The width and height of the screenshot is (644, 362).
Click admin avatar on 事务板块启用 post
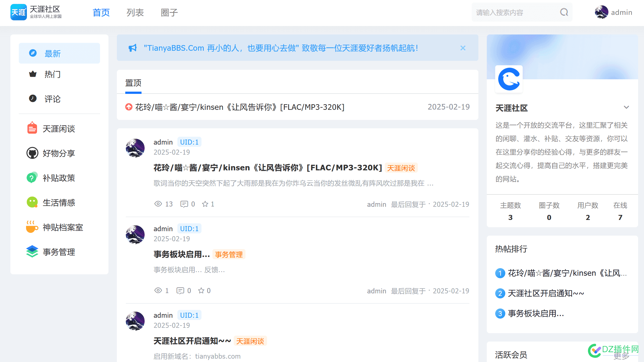[x=135, y=235]
